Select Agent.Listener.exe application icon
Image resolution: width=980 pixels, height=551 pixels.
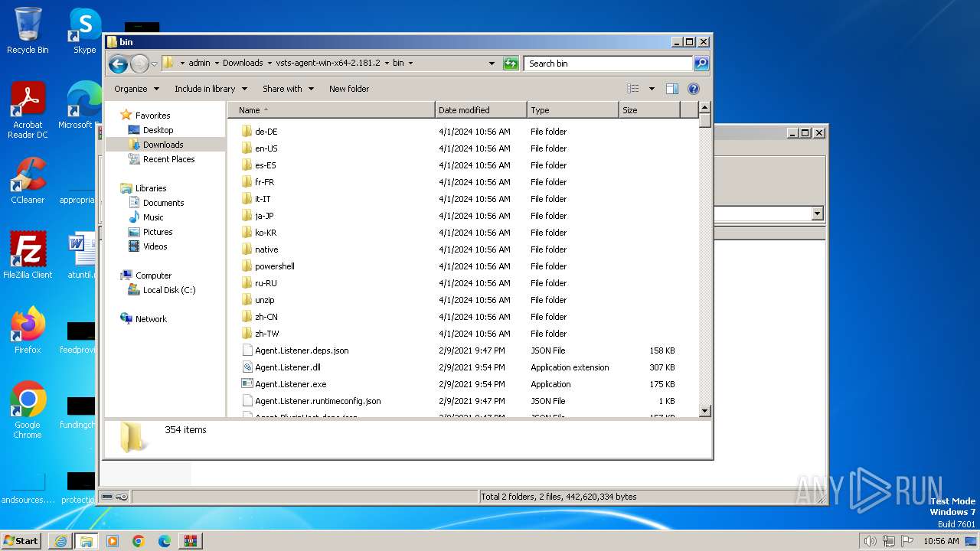[x=247, y=384]
